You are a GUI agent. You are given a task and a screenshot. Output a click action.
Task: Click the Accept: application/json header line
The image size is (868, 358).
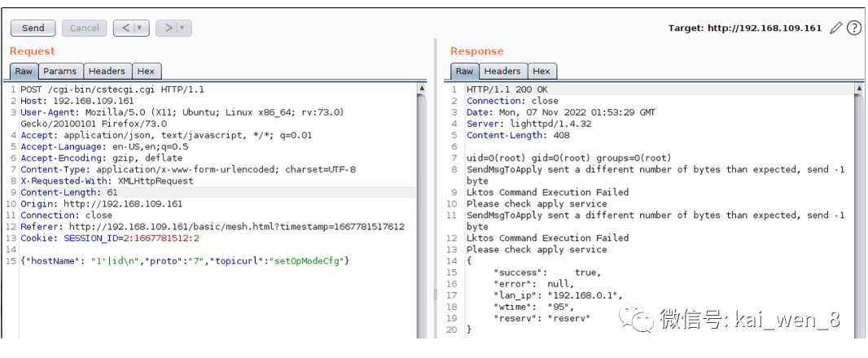click(166, 135)
